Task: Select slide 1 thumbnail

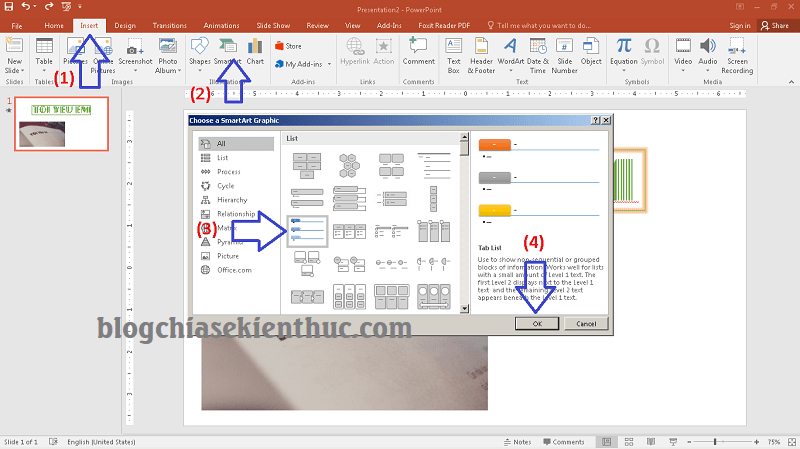Action: (61, 123)
